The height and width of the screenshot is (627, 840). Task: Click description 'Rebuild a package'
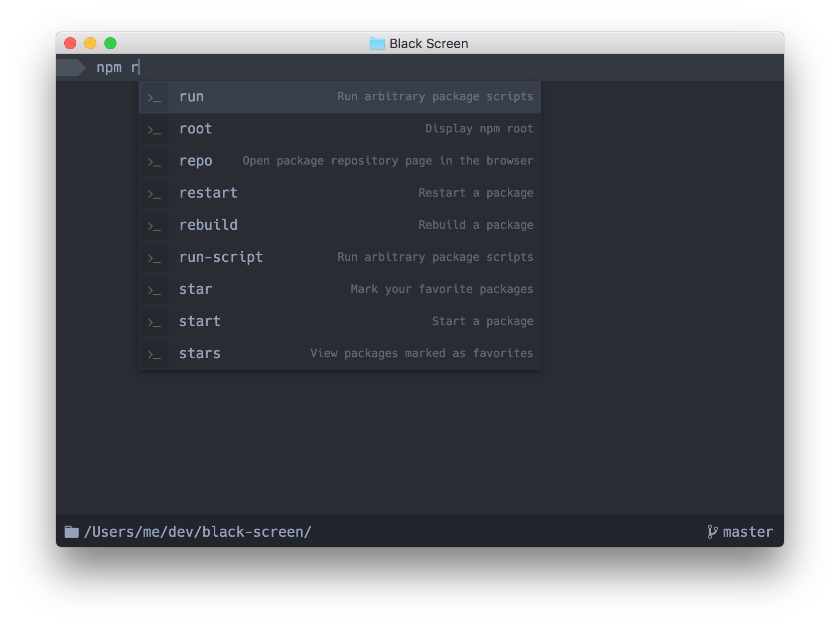[476, 225]
